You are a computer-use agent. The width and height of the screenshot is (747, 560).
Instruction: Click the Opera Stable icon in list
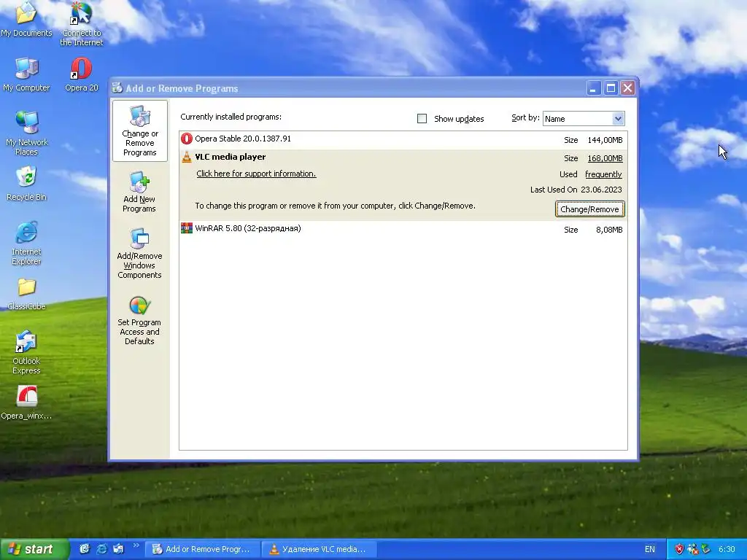(187, 139)
